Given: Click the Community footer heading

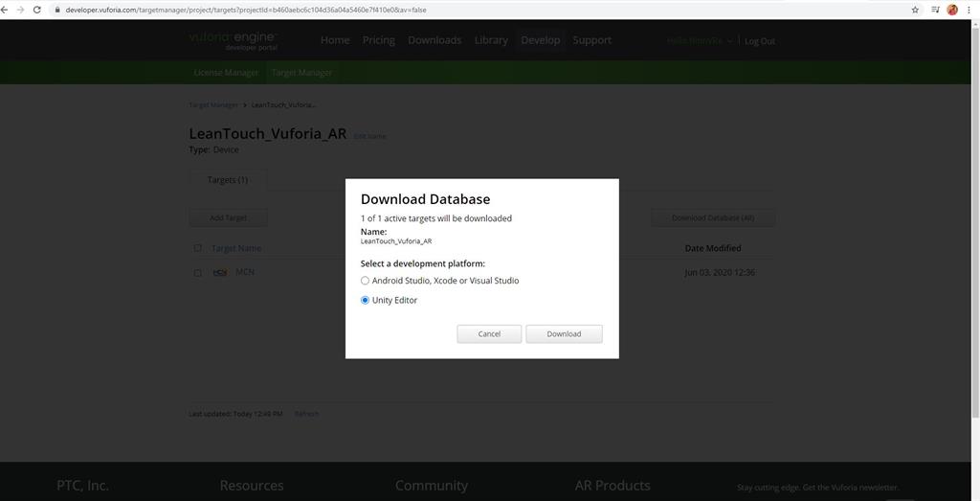Looking at the screenshot, I should 432,486.
